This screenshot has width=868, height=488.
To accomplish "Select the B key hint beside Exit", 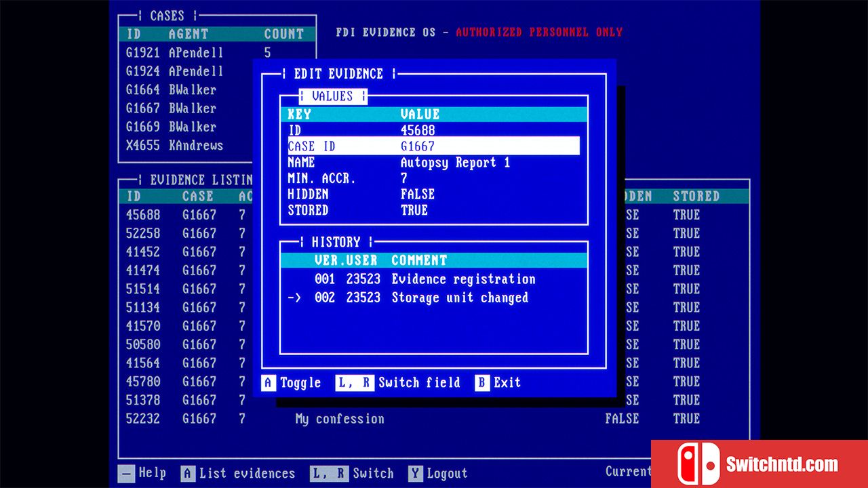I will [x=482, y=383].
